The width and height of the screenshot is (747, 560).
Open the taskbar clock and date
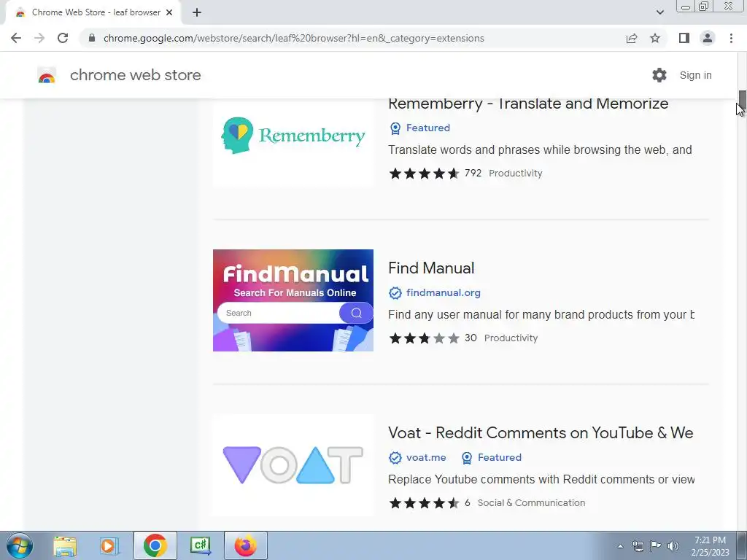(710, 546)
